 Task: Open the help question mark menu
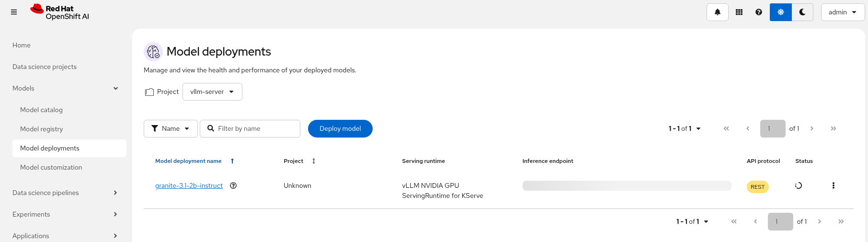759,12
